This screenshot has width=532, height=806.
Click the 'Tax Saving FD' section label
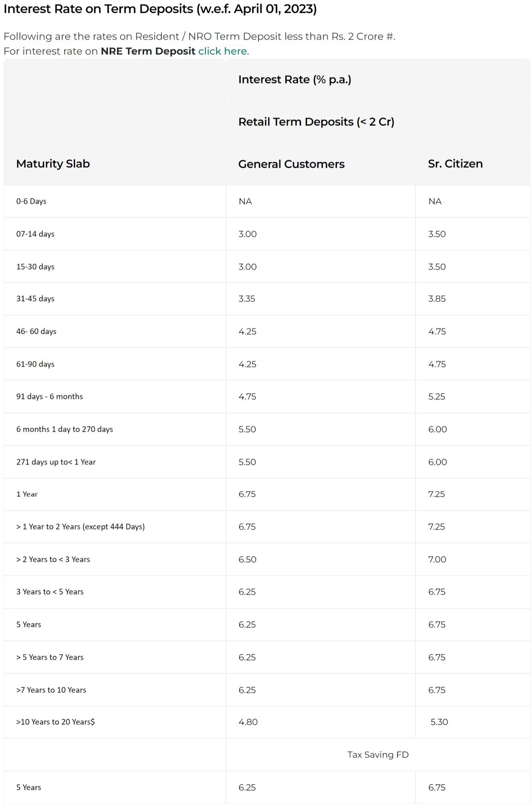click(x=378, y=755)
